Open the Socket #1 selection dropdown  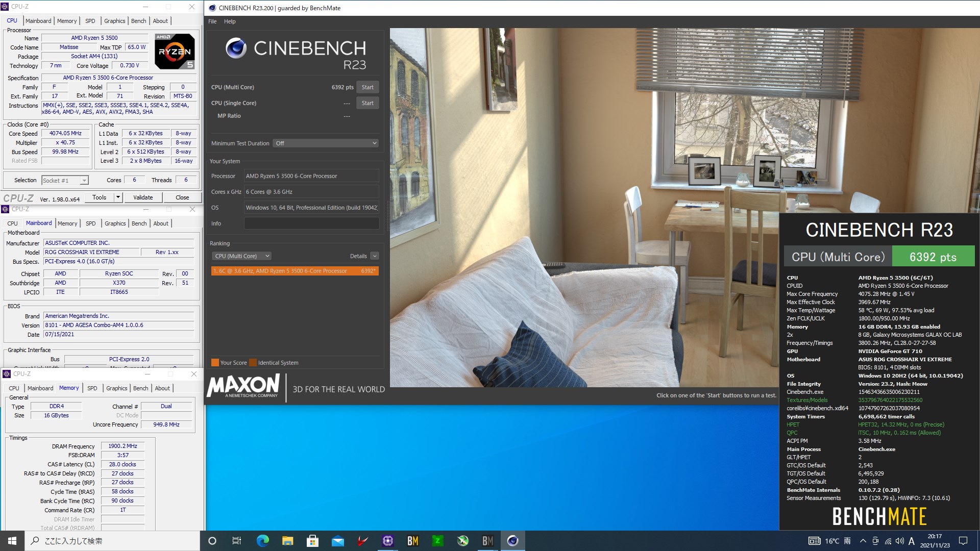(65, 180)
